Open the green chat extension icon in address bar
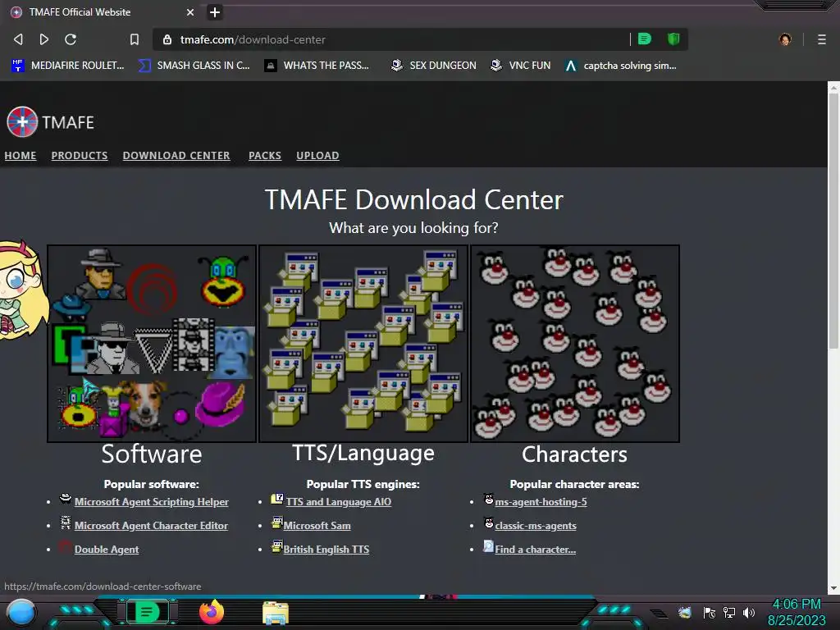 pos(645,39)
